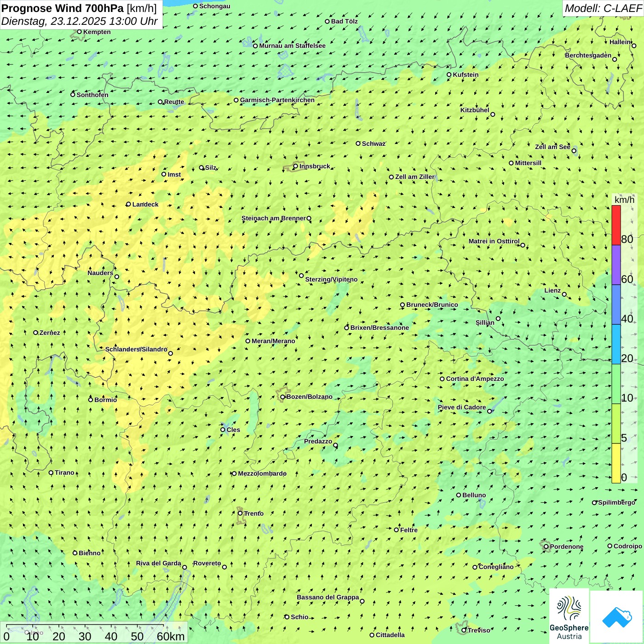The height and width of the screenshot is (644, 644).
Task: Click the Riva del Garda label
Action: pyautogui.click(x=158, y=563)
